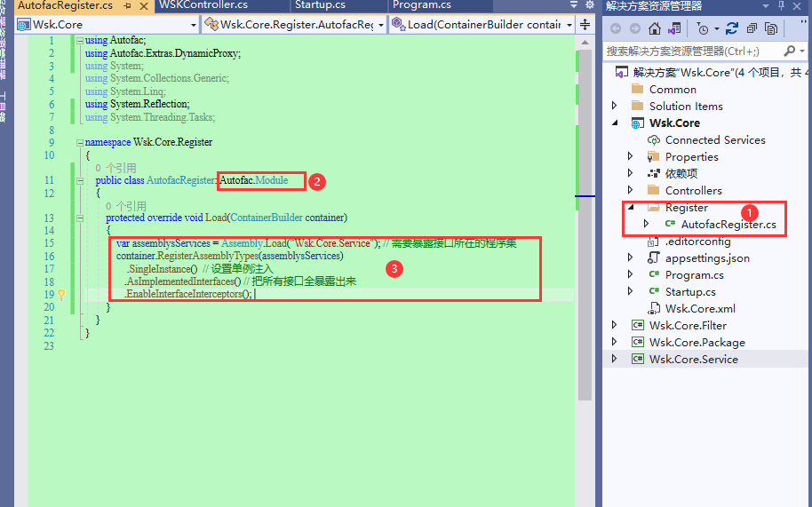Open the Solution Explorer window options dropdown
Viewport: 812px width, 507px height.
(x=766, y=5)
